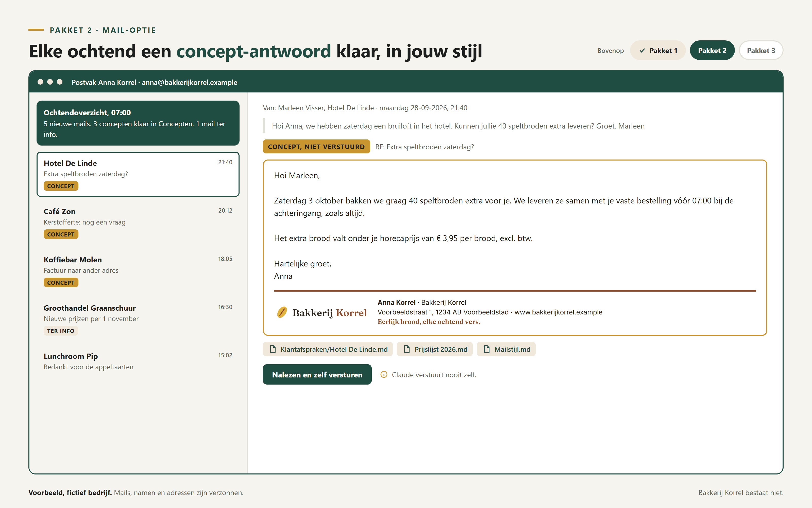Image resolution: width=812 pixels, height=508 pixels.
Task: Open the Pakket 3 tab
Action: coord(761,50)
